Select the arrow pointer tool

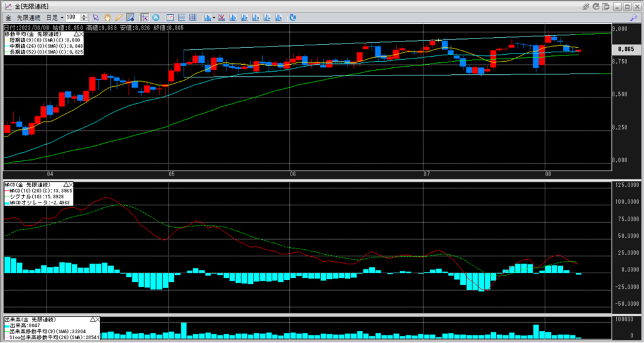point(96,17)
